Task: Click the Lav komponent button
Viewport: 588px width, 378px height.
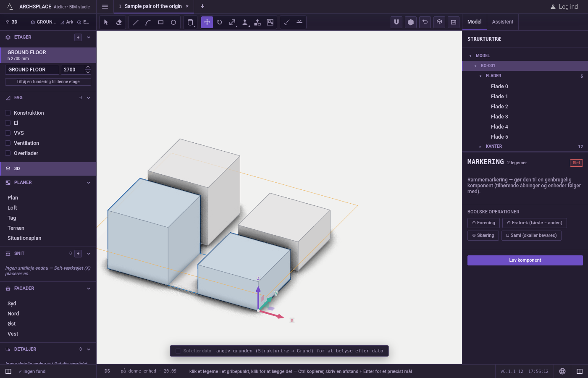Action: point(525,260)
